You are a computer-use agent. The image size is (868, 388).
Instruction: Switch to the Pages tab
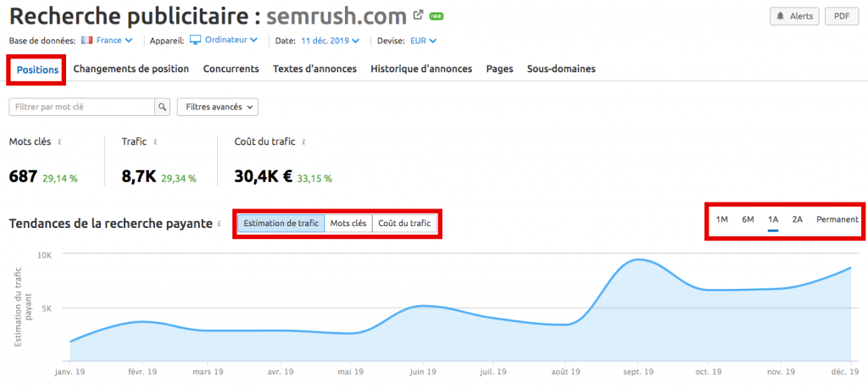pyautogui.click(x=500, y=69)
